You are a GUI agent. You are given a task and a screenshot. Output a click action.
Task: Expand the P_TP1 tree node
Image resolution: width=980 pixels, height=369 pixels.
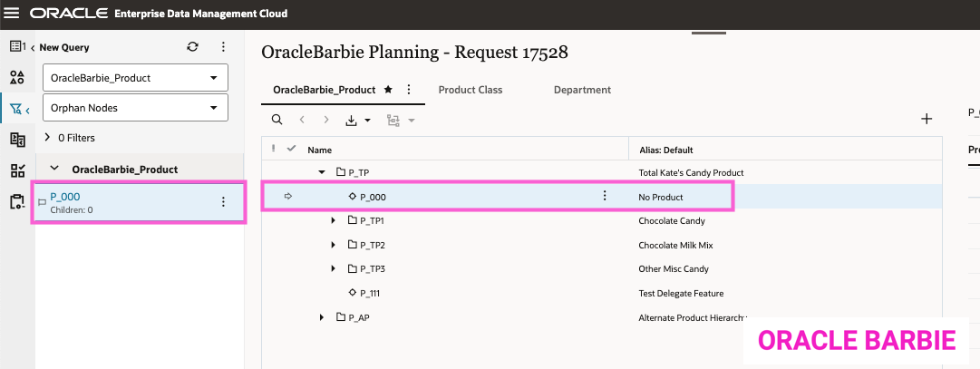334,220
